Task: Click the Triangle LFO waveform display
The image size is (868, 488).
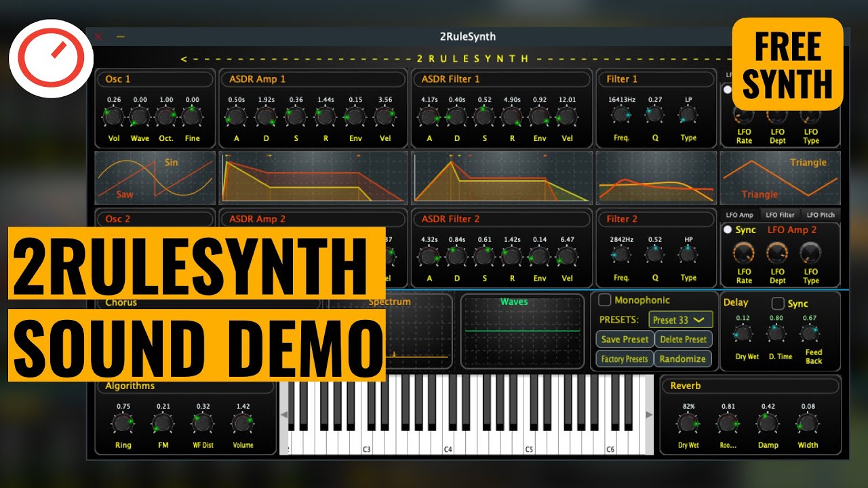Action: [x=780, y=178]
